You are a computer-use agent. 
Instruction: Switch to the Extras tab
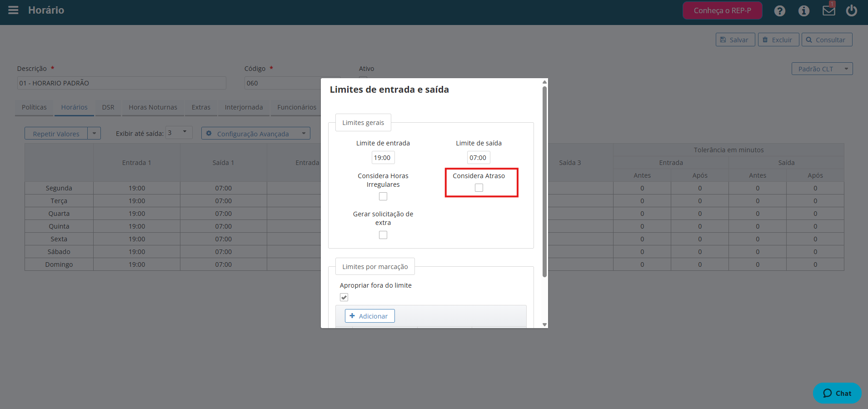click(x=201, y=107)
